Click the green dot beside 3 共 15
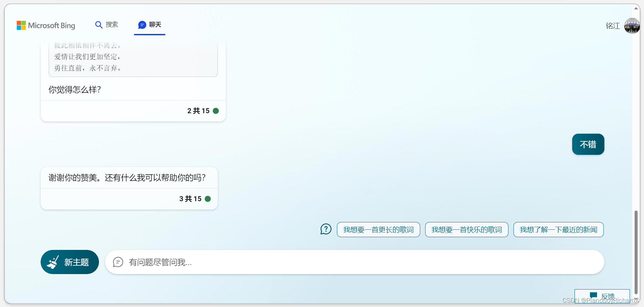 [208, 199]
